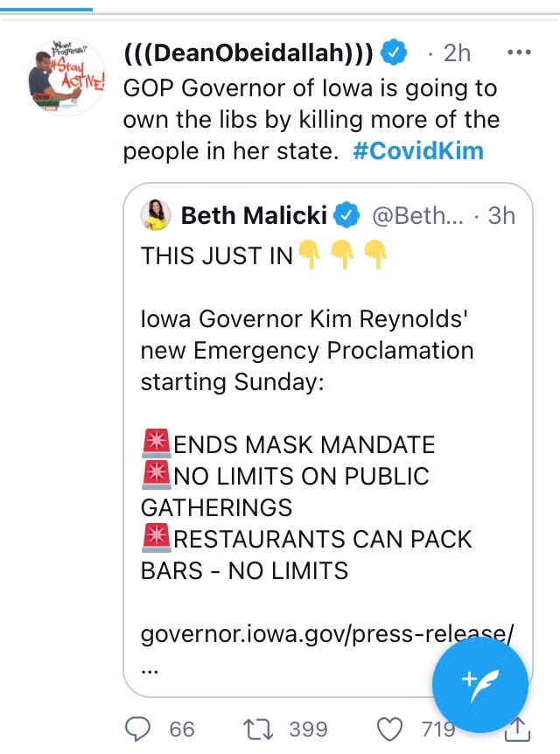Tap the 66 replies count
Viewport: 560px width, 754px height.
tap(182, 729)
